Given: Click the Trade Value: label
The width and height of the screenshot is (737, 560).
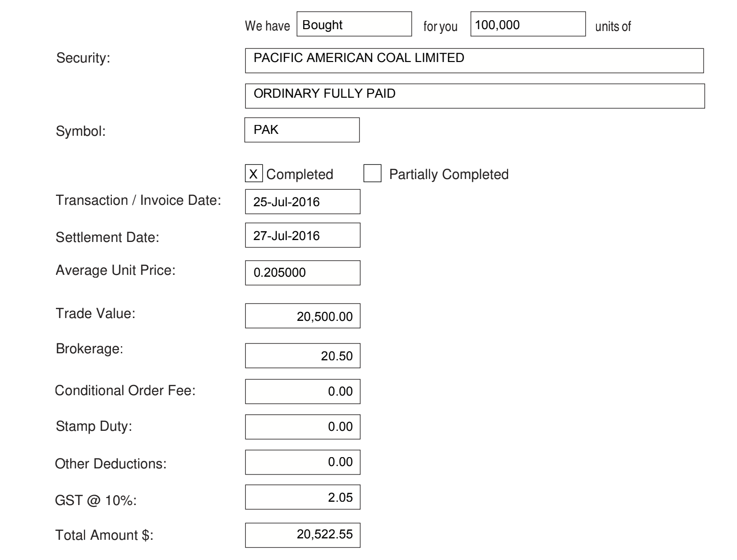Looking at the screenshot, I should coord(95,313).
